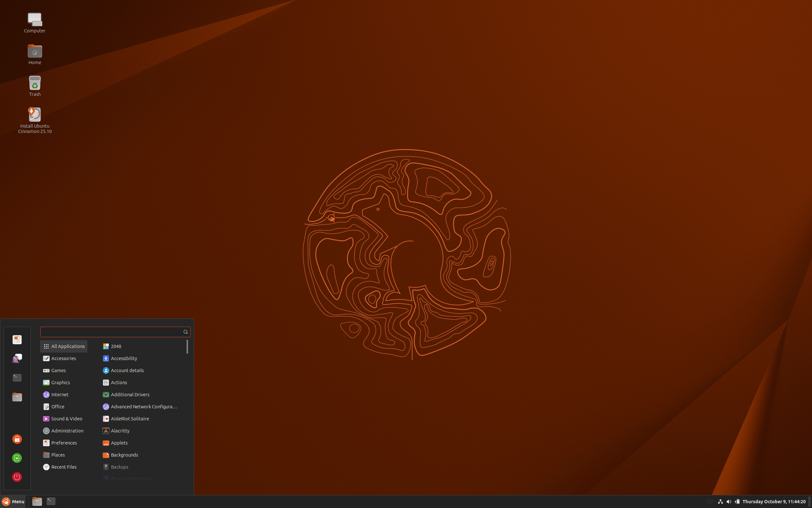Select the Games category

coord(64,371)
